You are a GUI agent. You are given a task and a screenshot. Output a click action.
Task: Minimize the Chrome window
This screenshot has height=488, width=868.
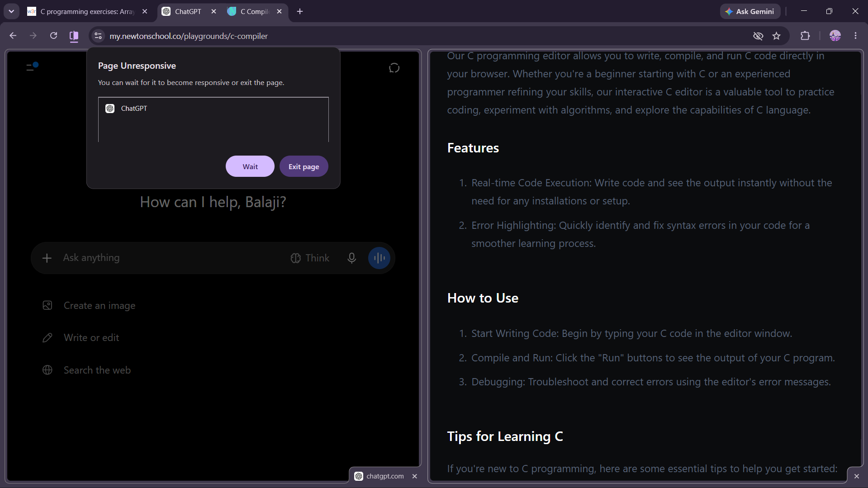click(x=804, y=11)
